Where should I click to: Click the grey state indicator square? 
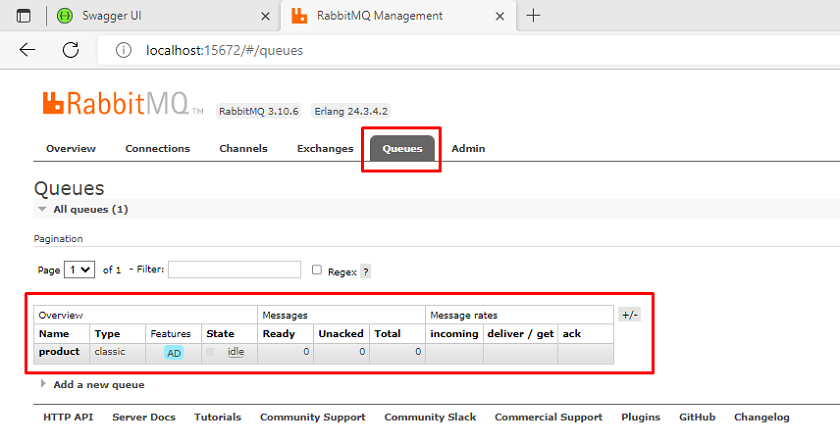(210, 352)
